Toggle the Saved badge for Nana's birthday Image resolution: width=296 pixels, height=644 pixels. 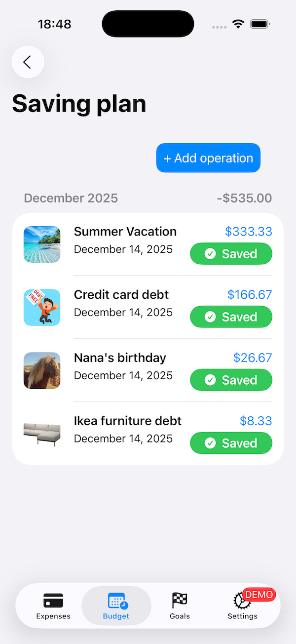click(231, 380)
